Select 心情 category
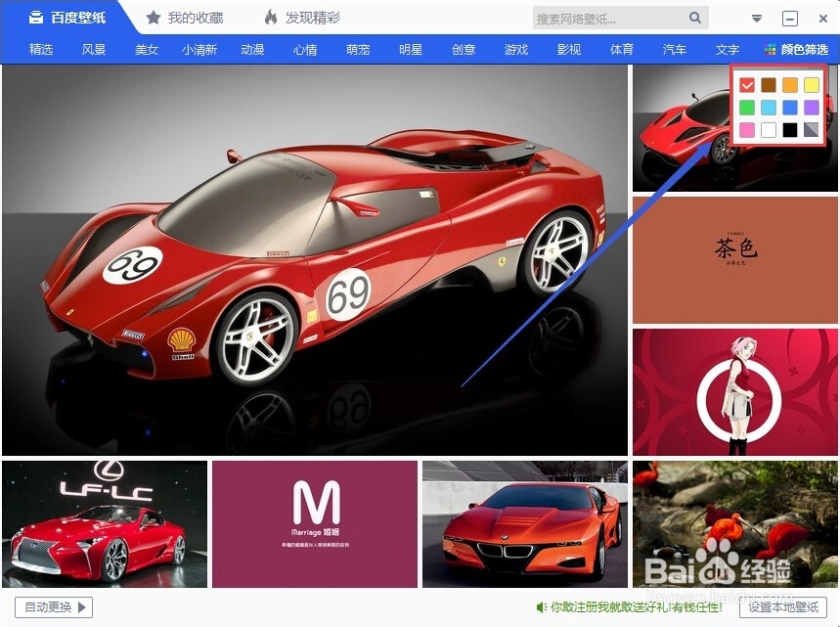840x627 pixels. (305, 50)
